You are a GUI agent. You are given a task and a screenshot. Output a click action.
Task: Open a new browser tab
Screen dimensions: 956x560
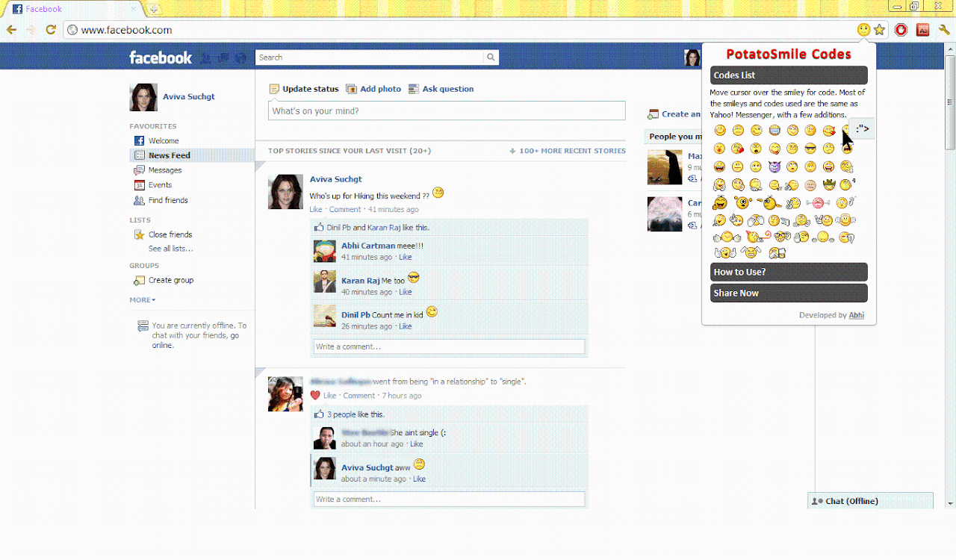(x=153, y=9)
